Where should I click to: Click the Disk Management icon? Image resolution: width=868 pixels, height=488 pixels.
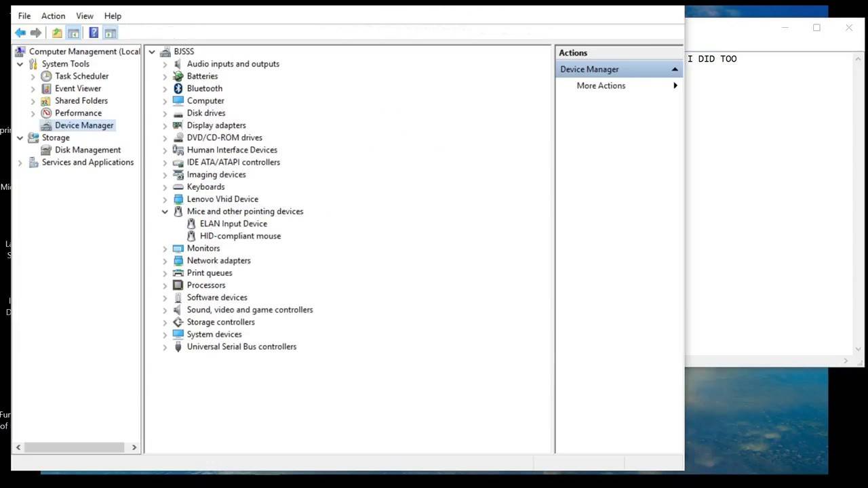coord(46,150)
